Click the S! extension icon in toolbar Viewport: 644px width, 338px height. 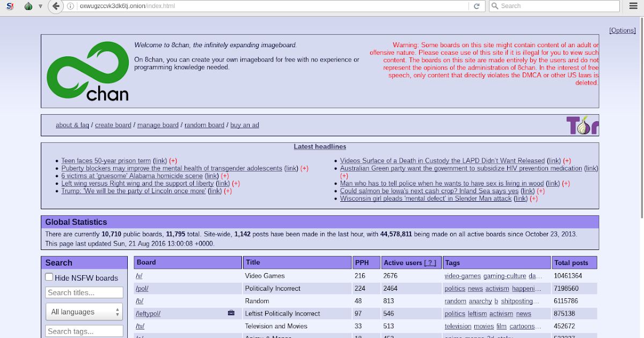(9, 6)
